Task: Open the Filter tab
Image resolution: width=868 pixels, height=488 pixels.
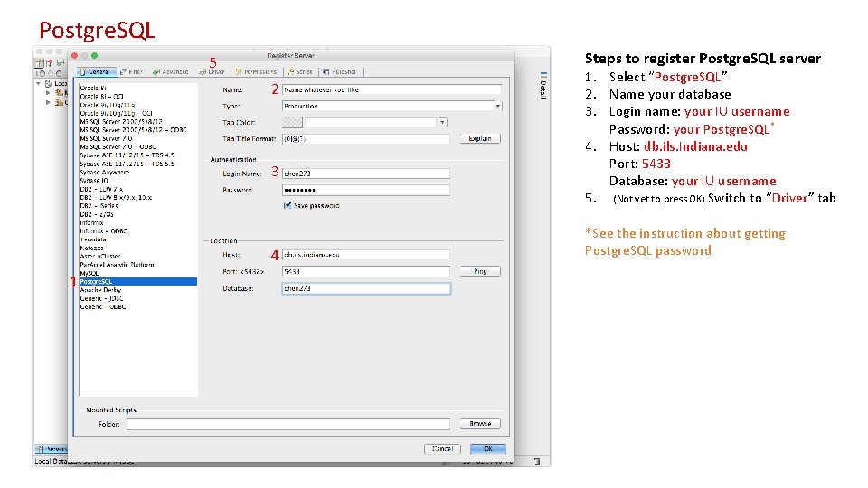Action: (132, 72)
